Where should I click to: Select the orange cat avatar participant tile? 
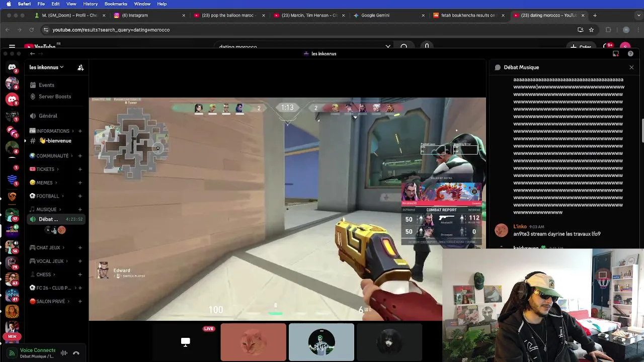point(253,342)
